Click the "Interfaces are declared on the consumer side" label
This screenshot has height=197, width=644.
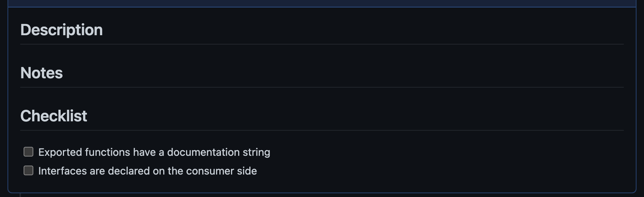coord(148,171)
